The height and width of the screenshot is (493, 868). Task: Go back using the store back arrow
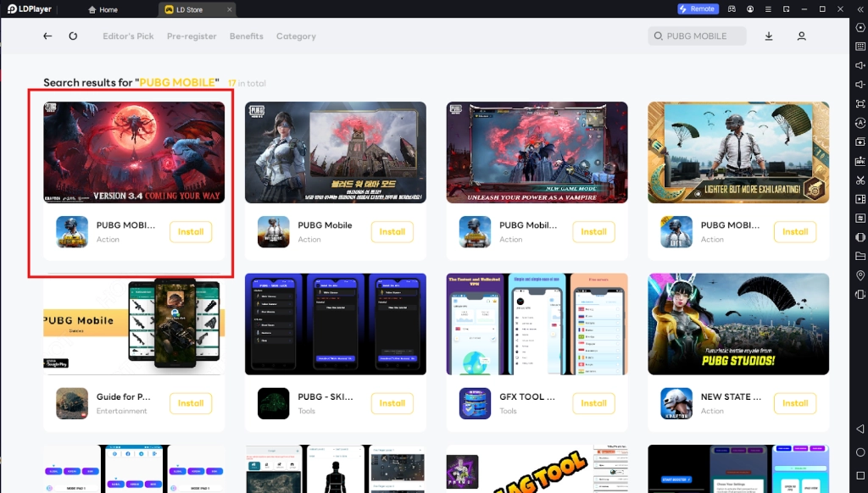47,36
